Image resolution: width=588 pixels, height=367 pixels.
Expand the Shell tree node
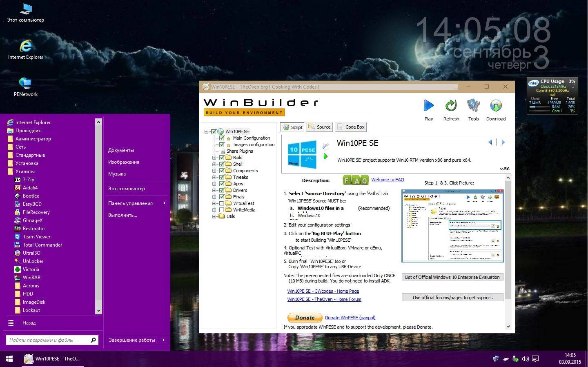click(x=214, y=164)
